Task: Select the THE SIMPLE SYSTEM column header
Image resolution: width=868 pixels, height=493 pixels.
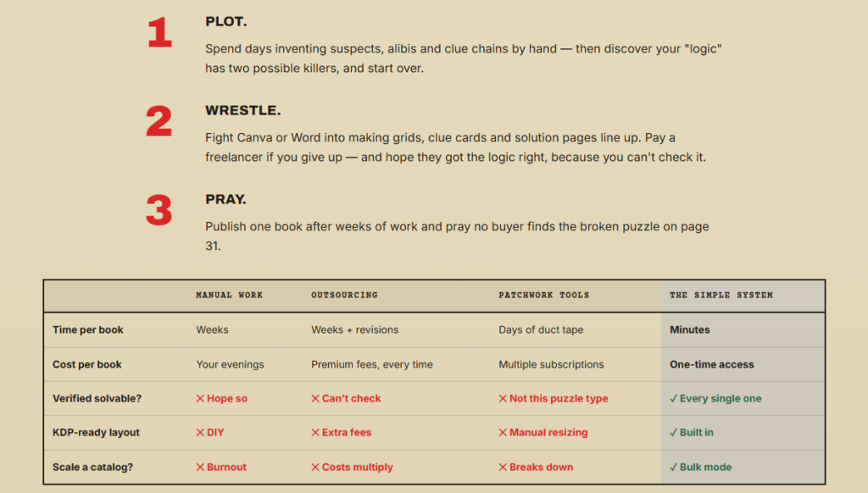Action: 721,296
